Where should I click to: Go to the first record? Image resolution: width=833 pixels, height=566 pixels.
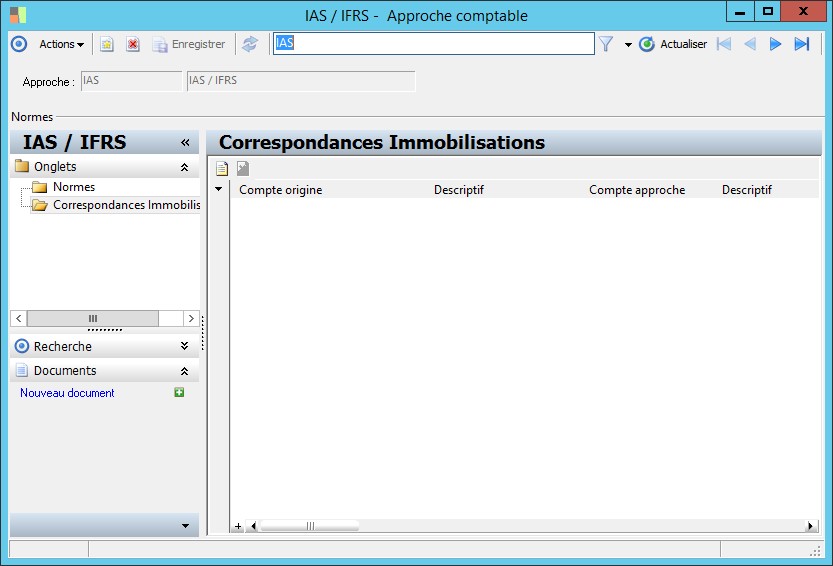pos(724,44)
